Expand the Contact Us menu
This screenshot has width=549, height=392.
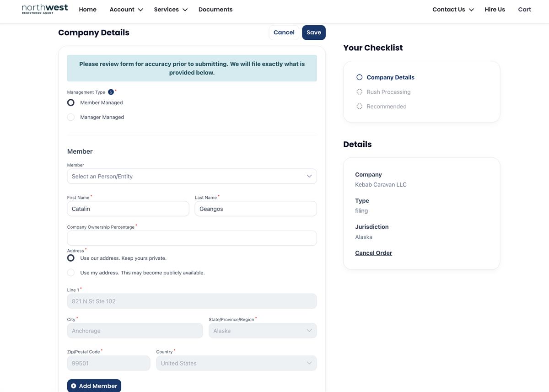click(453, 9)
